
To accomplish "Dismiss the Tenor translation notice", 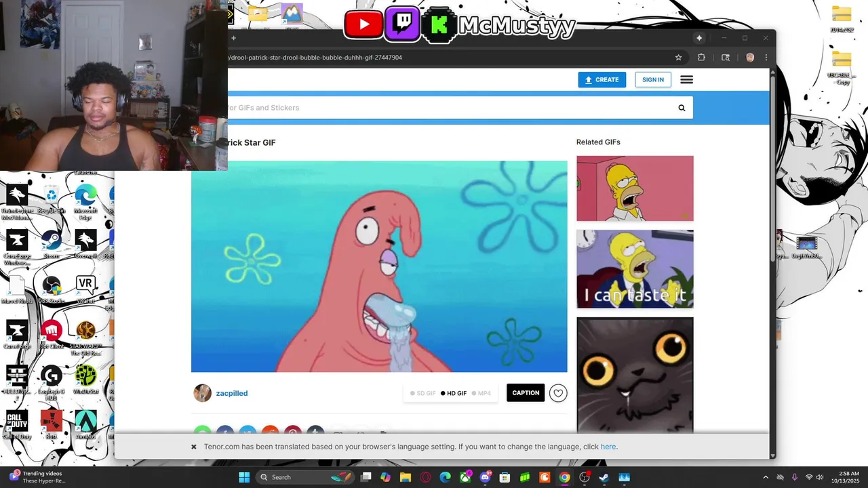I will (x=193, y=447).
